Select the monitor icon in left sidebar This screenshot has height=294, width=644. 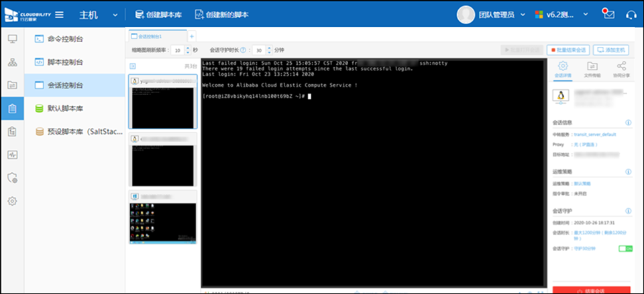point(12,39)
